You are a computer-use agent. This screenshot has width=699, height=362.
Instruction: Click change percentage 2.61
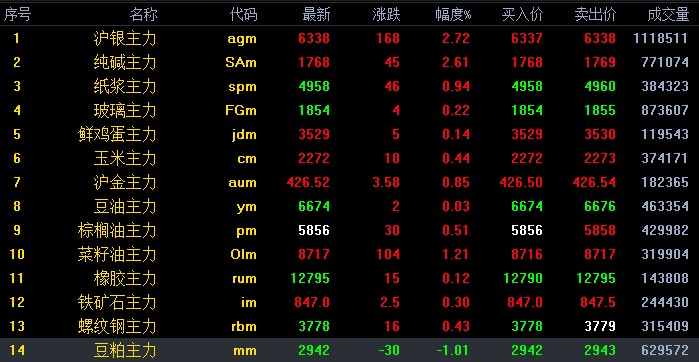[456, 62]
